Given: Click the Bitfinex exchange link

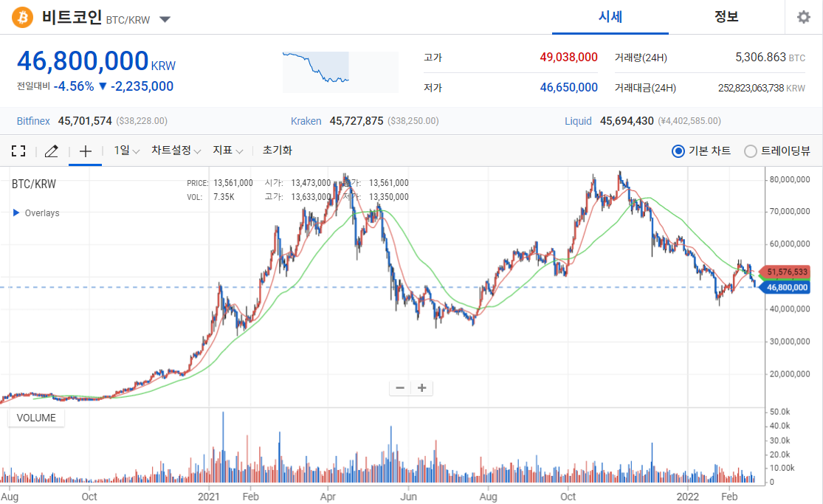Looking at the screenshot, I should [34, 121].
